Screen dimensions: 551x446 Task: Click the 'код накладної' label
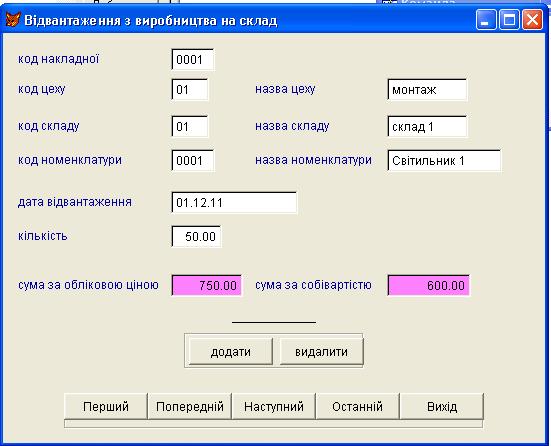point(58,59)
